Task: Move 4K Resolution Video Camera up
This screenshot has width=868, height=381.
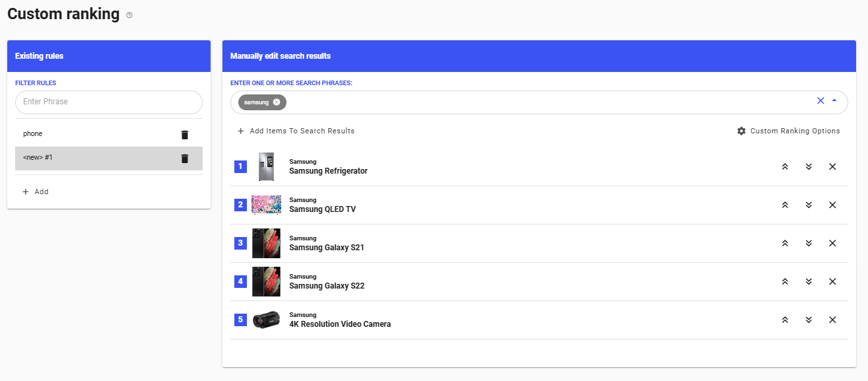Action: click(x=785, y=320)
